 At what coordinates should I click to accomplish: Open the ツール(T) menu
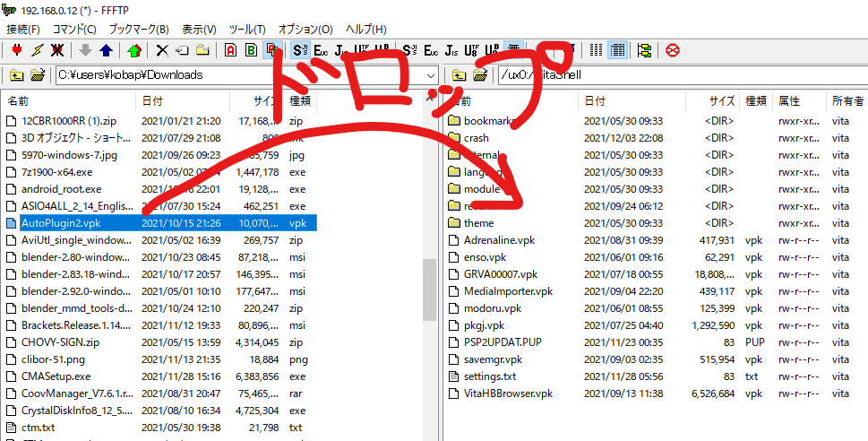(x=247, y=30)
